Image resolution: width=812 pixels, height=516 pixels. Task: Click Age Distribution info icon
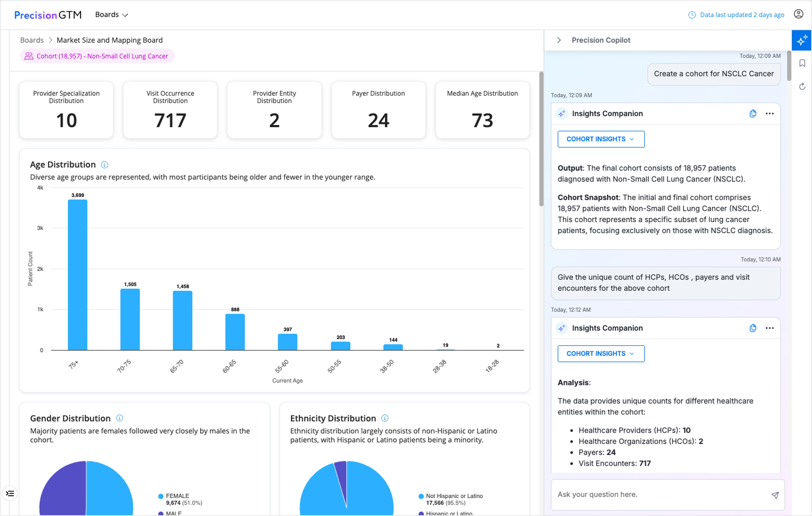(x=104, y=165)
